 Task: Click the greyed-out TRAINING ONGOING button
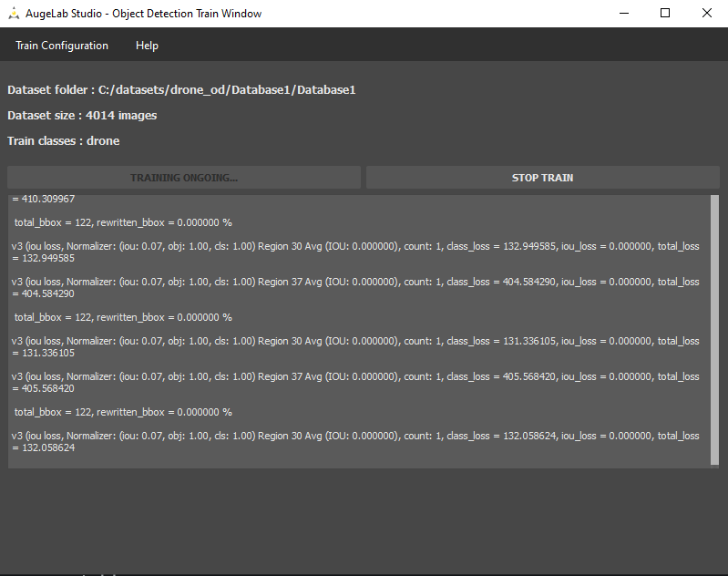[x=183, y=178]
